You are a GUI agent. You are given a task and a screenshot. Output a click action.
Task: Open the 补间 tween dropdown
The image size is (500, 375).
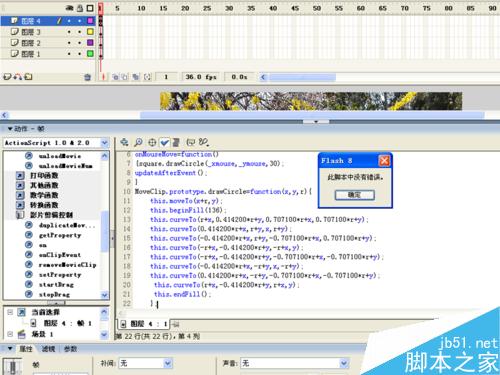click(x=168, y=363)
